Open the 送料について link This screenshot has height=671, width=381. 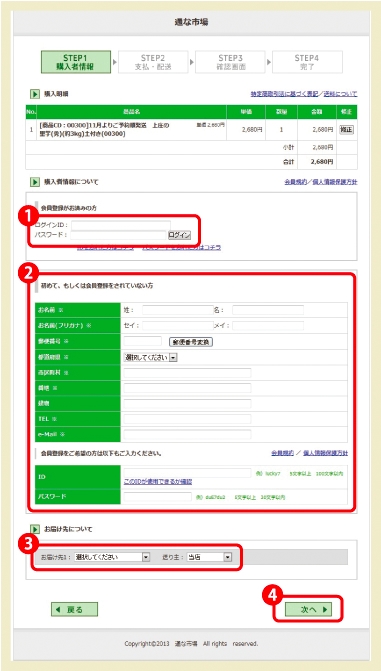click(x=340, y=94)
